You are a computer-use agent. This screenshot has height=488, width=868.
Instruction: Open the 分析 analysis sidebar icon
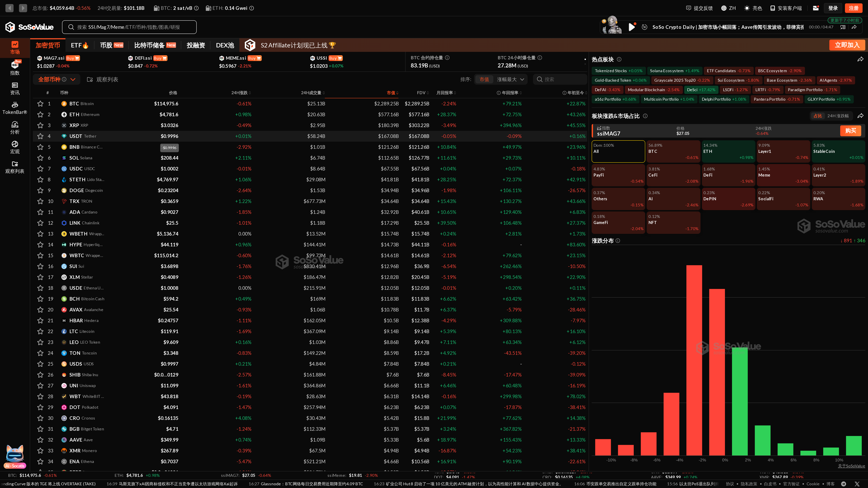[x=15, y=128]
